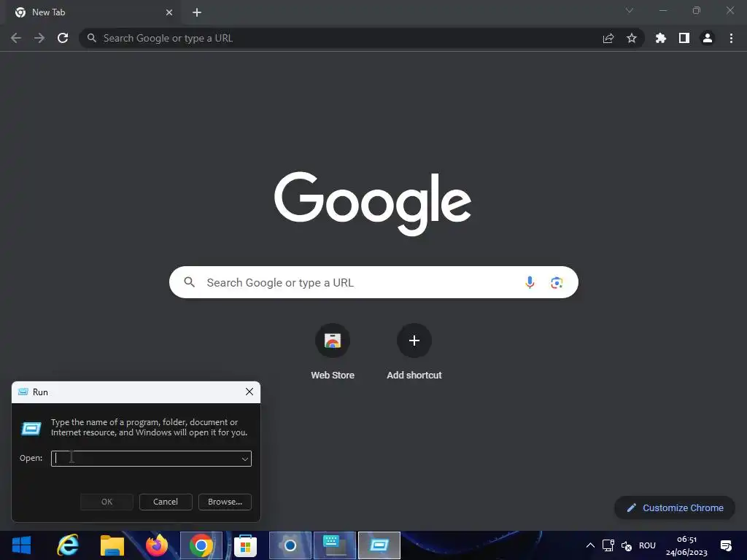Image resolution: width=747 pixels, height=560 pixels.
Task: Click the Add shortcut button
Action: click(414, 351)
